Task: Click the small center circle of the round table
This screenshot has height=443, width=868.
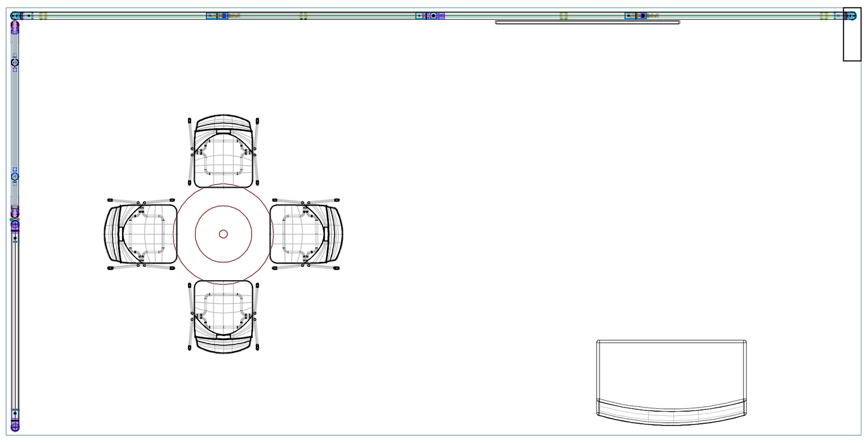Action: point(223,234)
